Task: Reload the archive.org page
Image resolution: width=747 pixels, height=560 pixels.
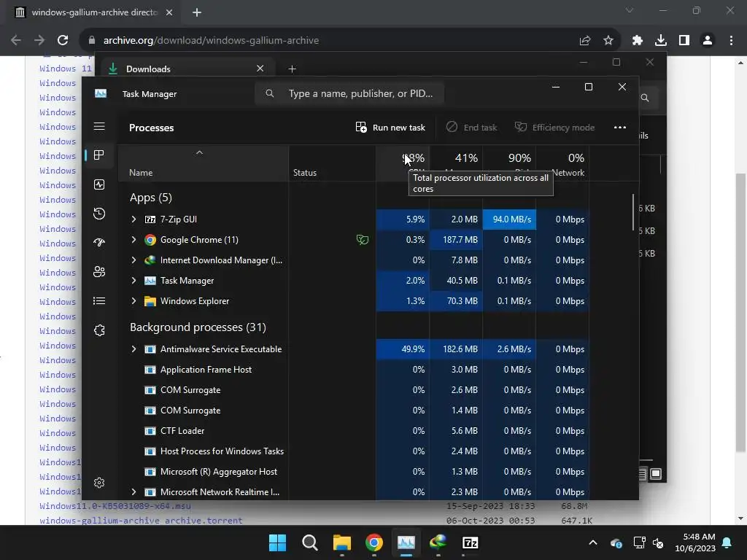Action: click(63, 41)
